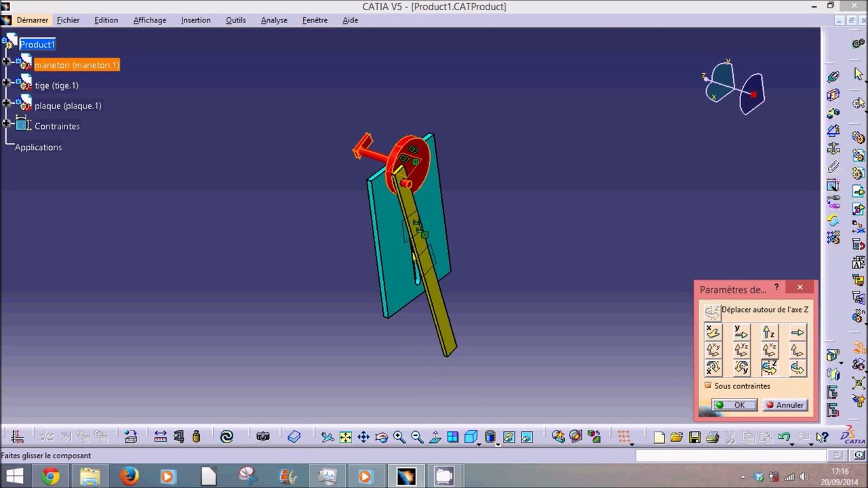Expand the maneton (maneton.1) node
868x488 pixels.
click(6, 62)
